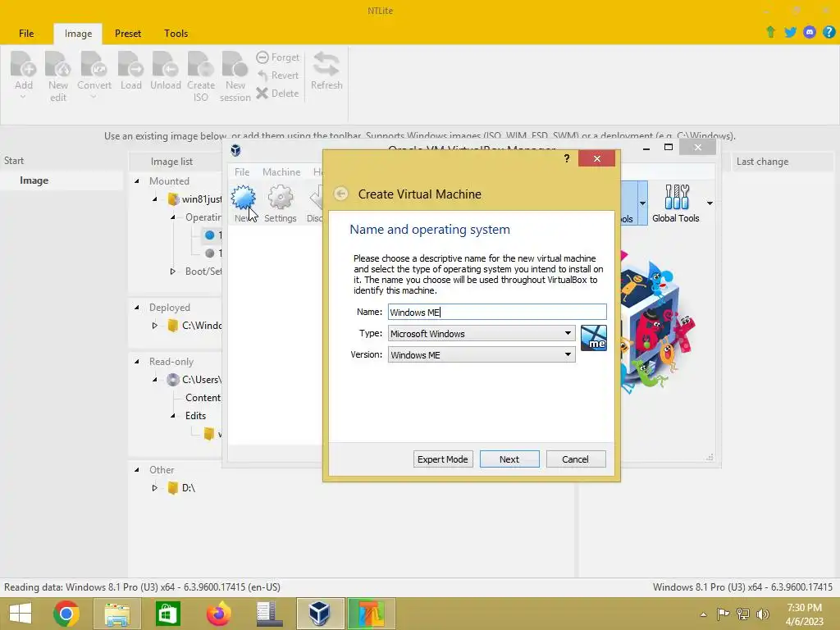
Task: Show hidden tray icons arrow
Action: coord(703,614)
